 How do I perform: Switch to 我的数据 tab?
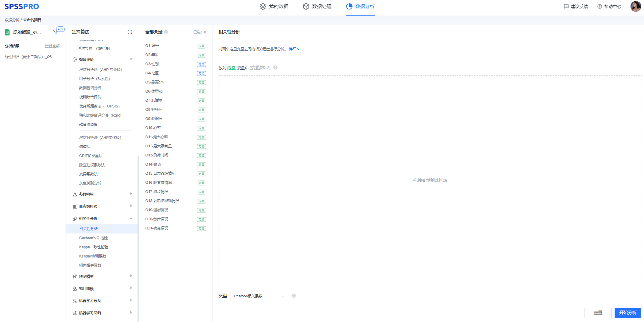coord(274,6)
